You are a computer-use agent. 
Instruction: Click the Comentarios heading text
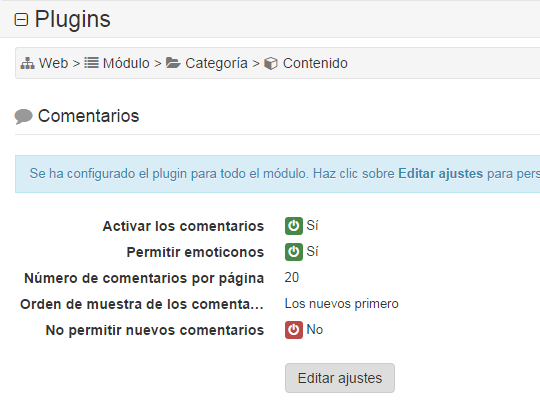click(89, 116)
